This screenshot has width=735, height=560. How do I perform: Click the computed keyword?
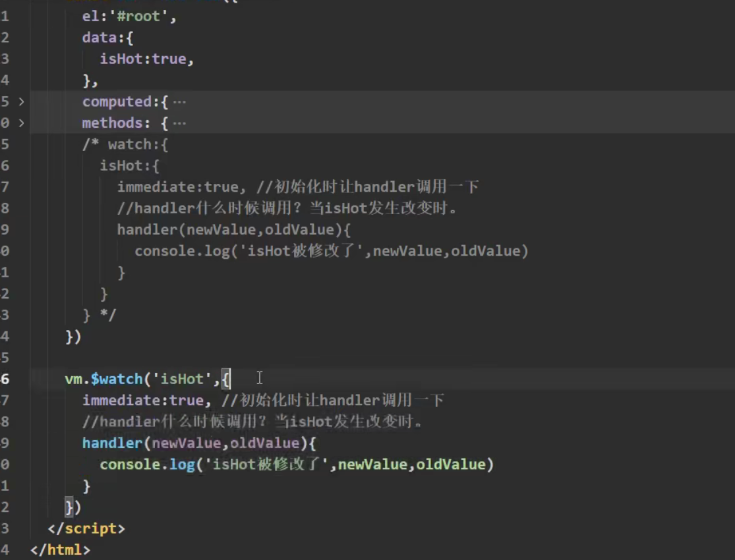pos(117,101)
